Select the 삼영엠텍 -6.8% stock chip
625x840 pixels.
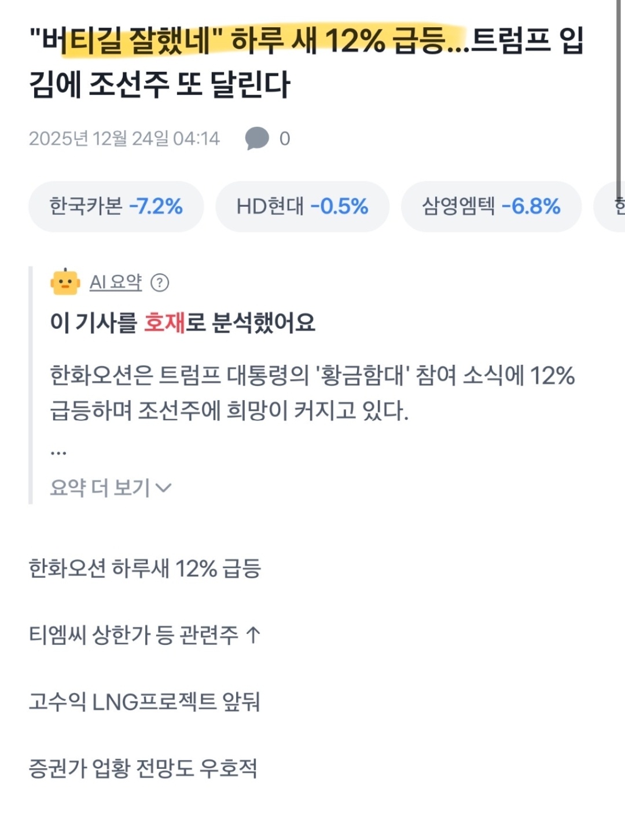(x=491, y=207)
